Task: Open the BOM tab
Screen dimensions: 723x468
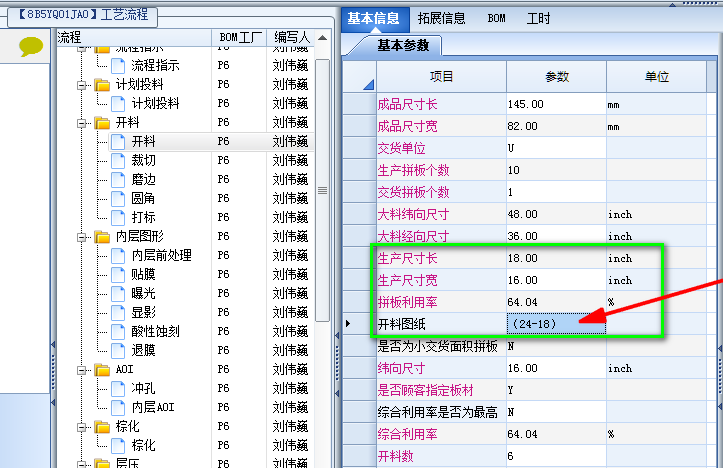Action: pyautogui.click(x=497, y=18)
